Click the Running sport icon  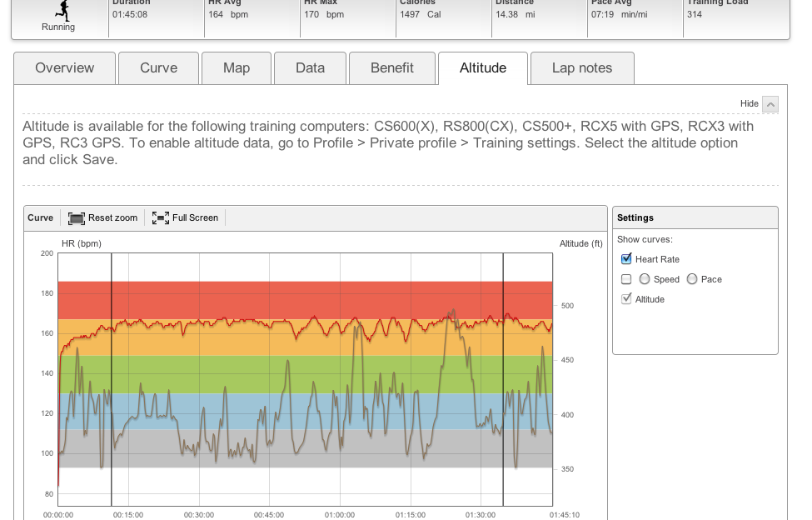[62, 10]
